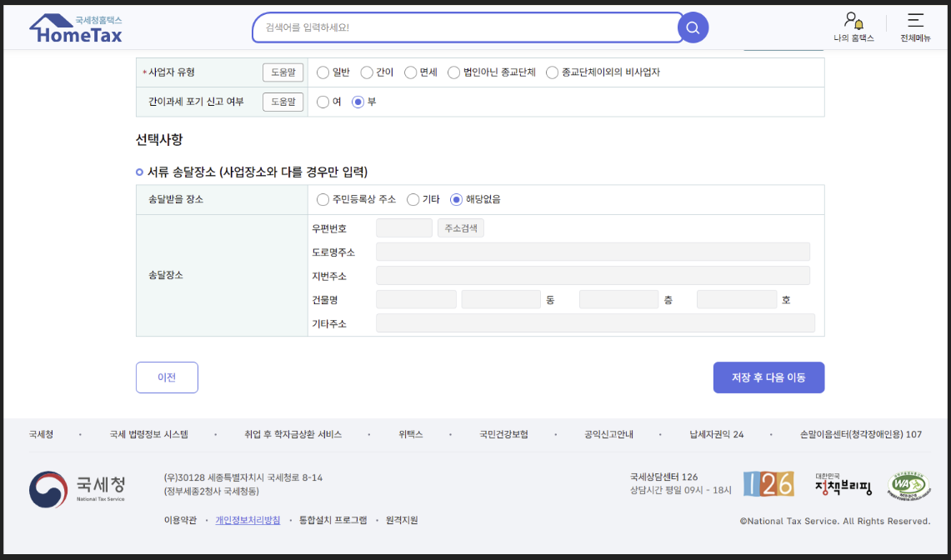Click the 이전 button

click(x=167, y=377)
